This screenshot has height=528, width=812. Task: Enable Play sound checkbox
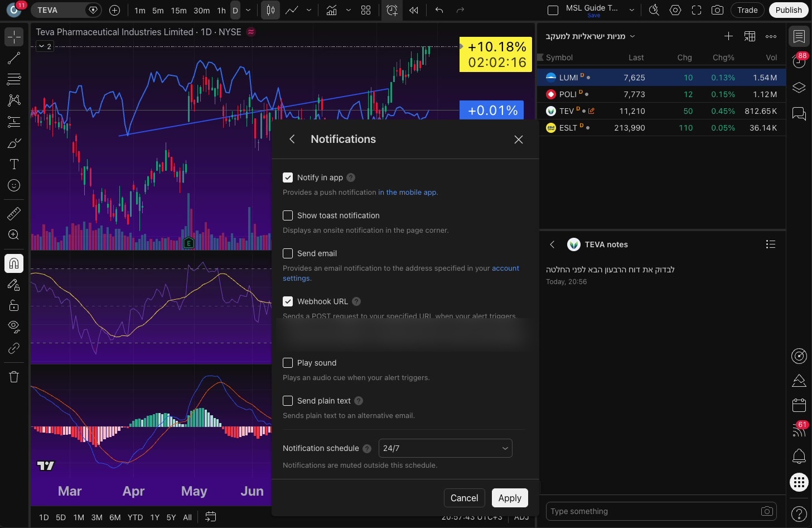click(x=288, y=363)
